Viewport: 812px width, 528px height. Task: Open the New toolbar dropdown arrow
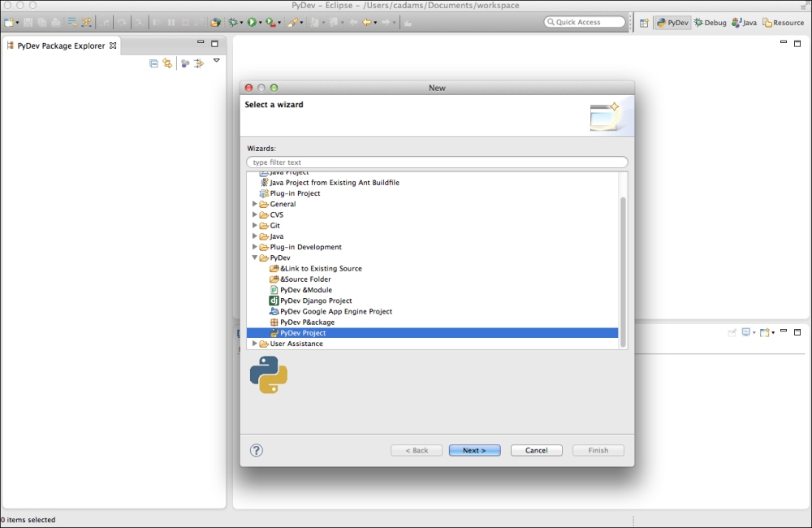point(18,23)
